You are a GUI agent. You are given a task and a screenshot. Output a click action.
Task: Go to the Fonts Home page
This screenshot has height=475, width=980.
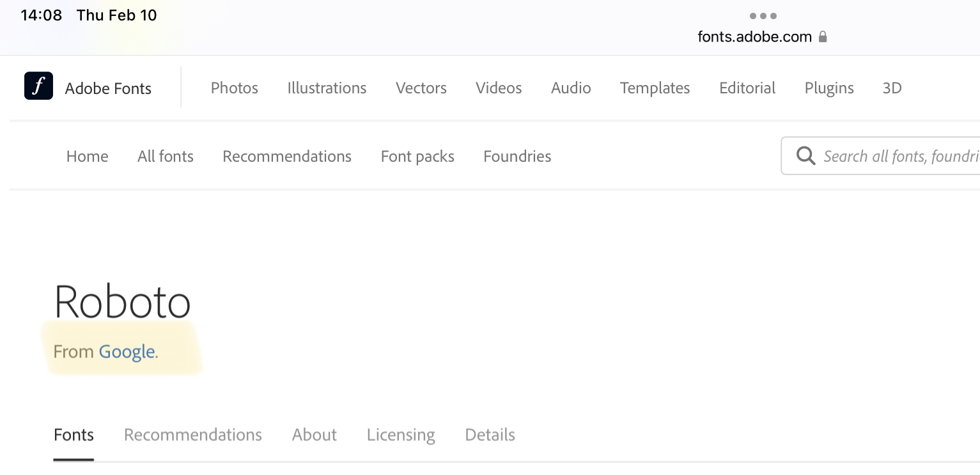(87, 157)
